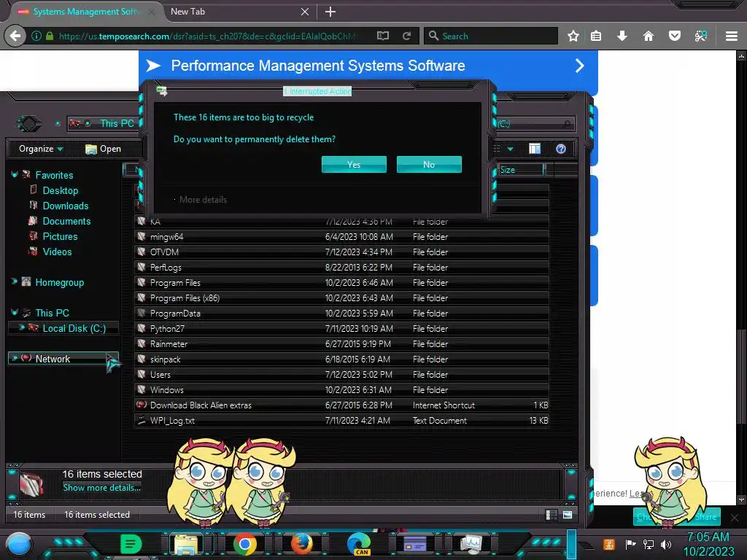Expand the Homegroup tree node
Image resolution: width=747 pixels, height=560 pixels.
[x=15, y=281]
